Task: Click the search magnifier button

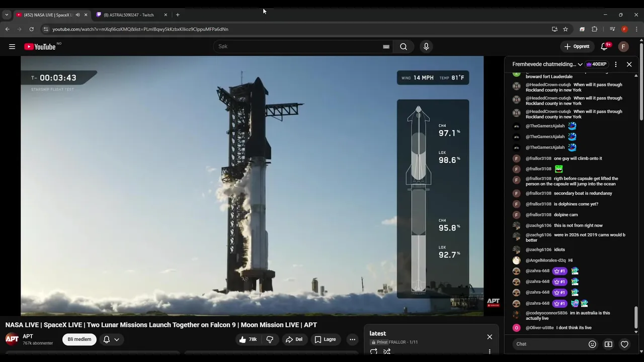Action: tap(404, 47)
